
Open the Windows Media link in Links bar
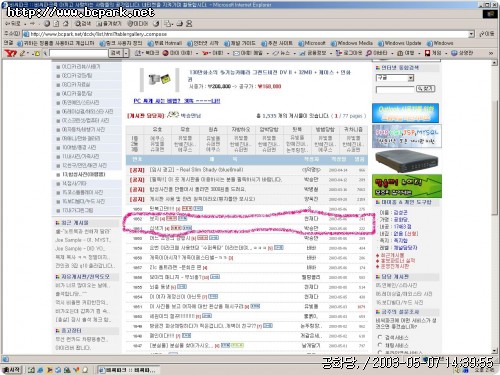(352, 43)
